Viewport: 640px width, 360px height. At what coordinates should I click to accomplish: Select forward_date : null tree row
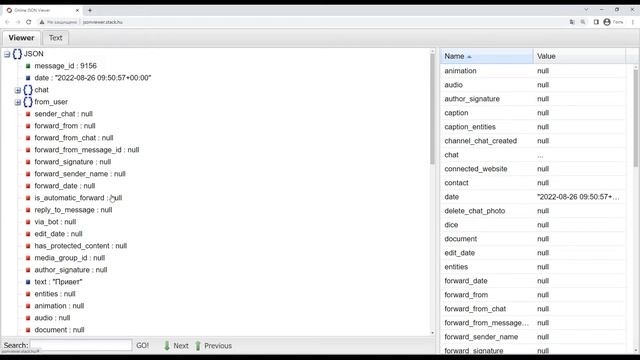tap(64, 186)
